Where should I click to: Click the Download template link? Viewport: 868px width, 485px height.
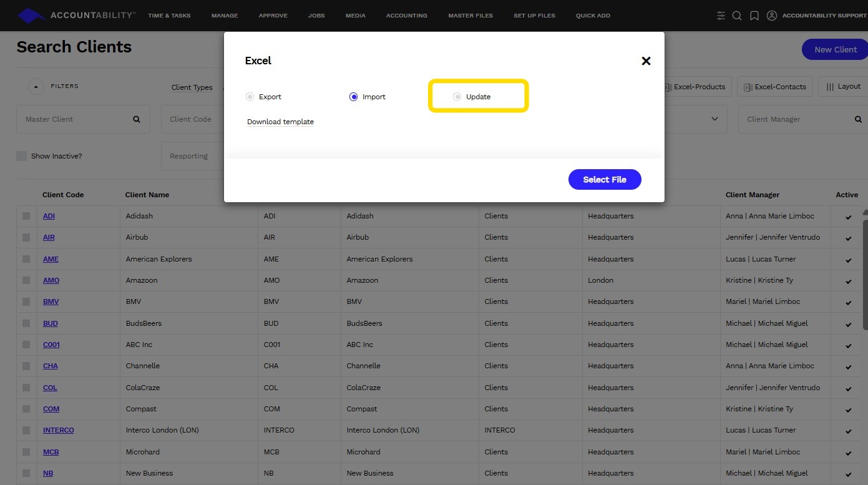[280, 122]
